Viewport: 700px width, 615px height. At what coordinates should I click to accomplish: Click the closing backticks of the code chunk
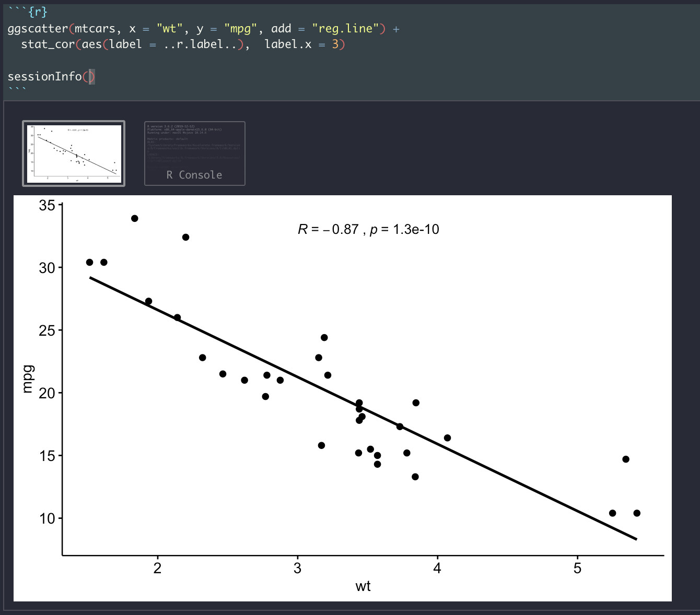click(18, 89)
